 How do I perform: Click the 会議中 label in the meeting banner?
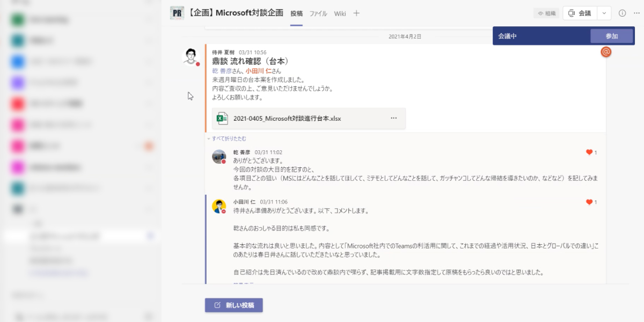point(507,36)
